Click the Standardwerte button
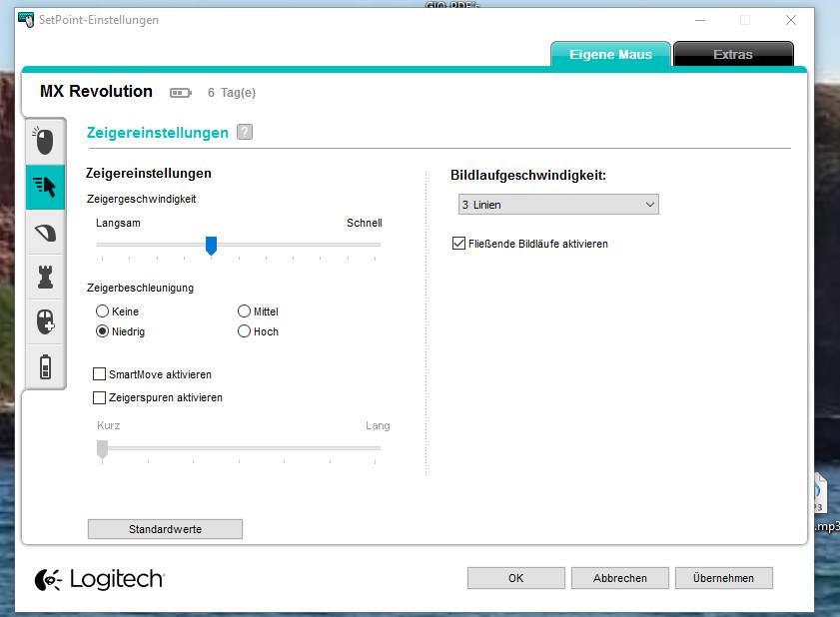Screen dimensions: 840x617 click(x=165, y=529)
